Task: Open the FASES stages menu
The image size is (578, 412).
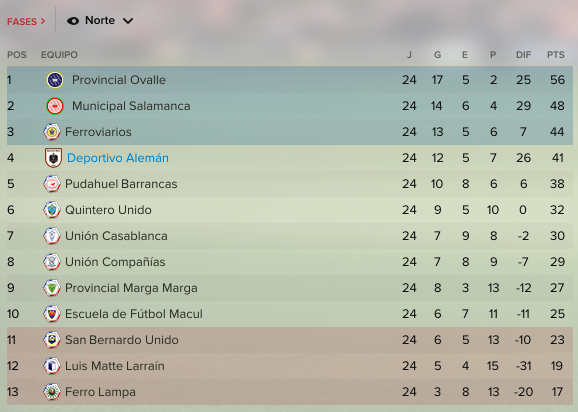Action: 26,21
